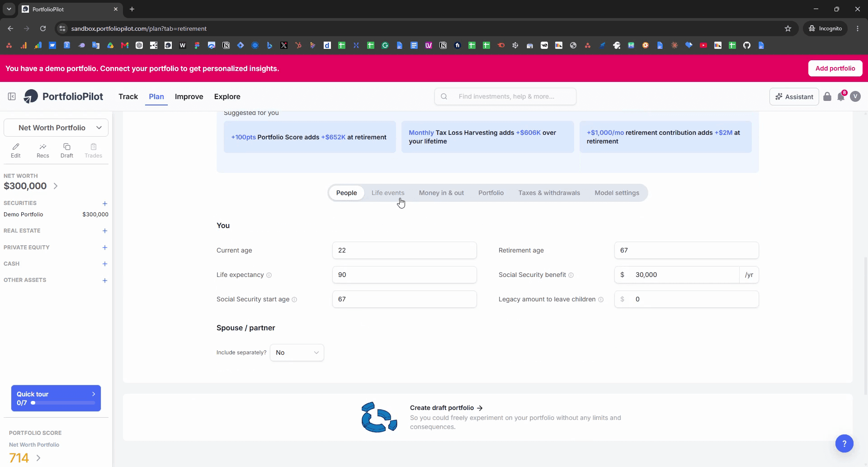The image size is (868, 467).
Task: Open Include separately dropdown
Action: point(297,353)
